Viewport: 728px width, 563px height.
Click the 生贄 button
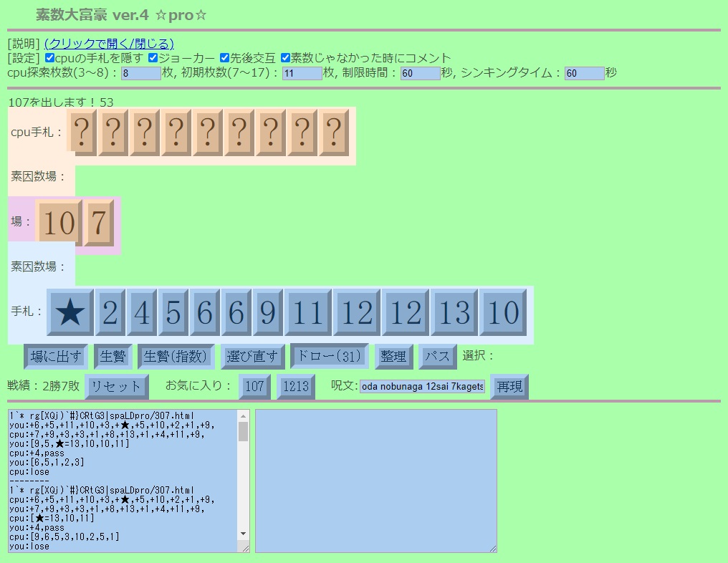pyautogui.click(x=112, y=357)
